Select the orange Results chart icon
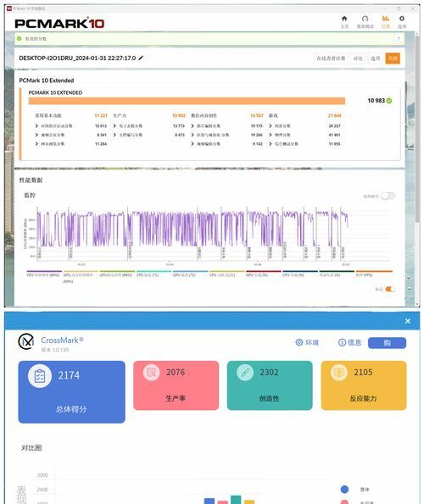 [x=385, y=19]
